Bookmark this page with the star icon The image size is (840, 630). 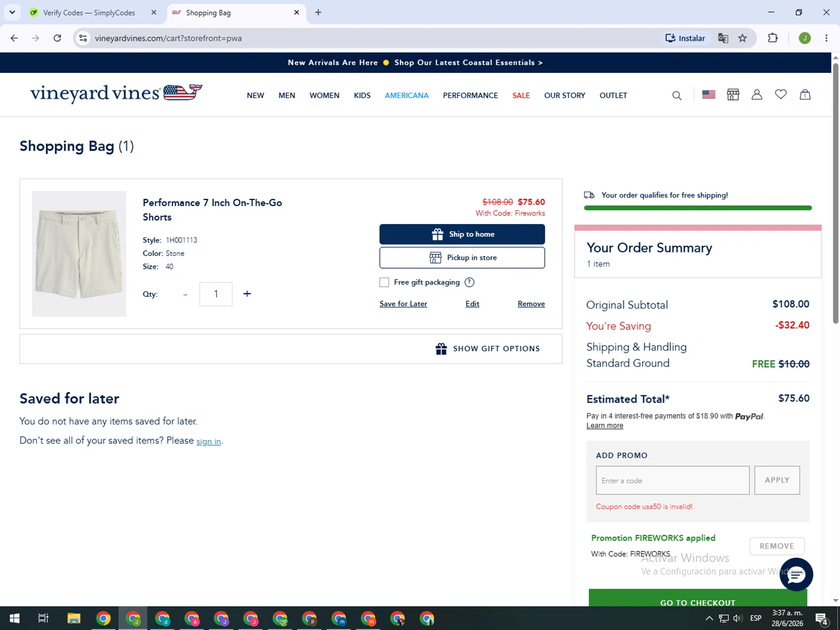(743, 38)
